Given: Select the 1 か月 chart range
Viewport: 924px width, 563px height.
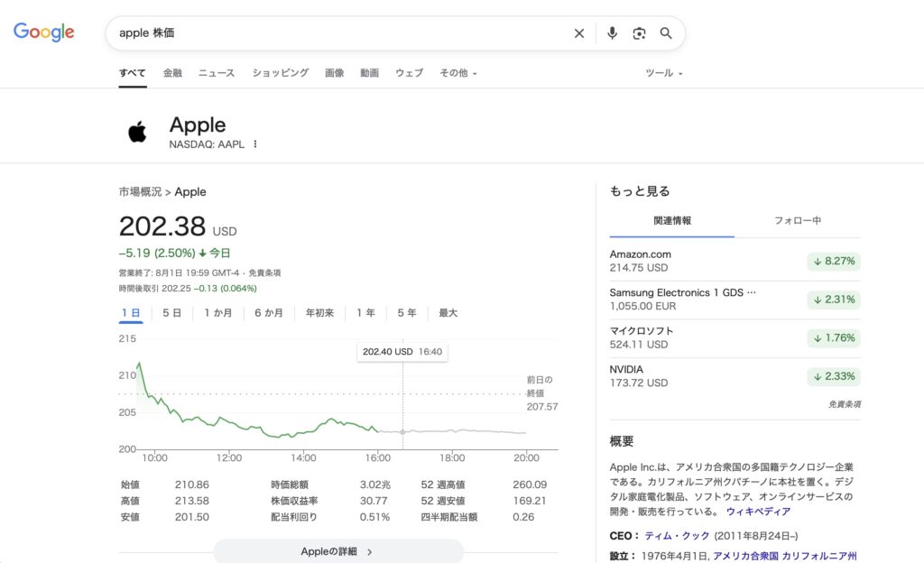Looking at the screenshot, I should pos(218,313).
